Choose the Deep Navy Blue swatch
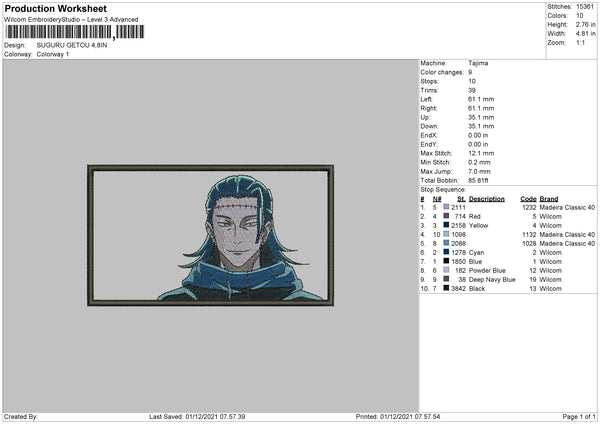Image resolution: width=600 pixels, height=424 pixels. click(446, 279)
